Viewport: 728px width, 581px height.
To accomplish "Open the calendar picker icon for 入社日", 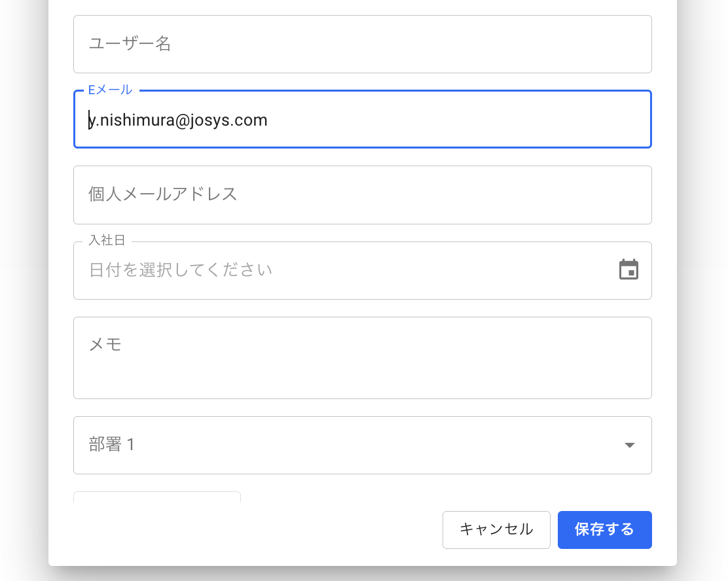I will coord(628,270).
